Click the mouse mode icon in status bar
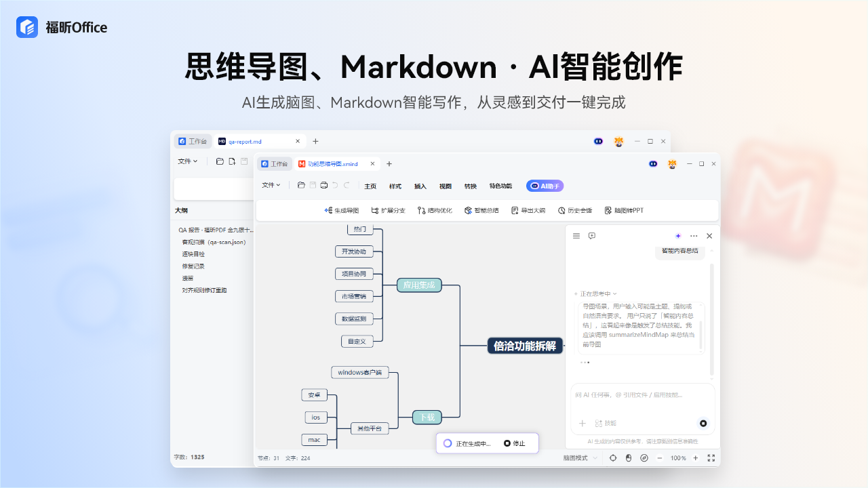Screen dimensions: 868x488 [629, 458]
